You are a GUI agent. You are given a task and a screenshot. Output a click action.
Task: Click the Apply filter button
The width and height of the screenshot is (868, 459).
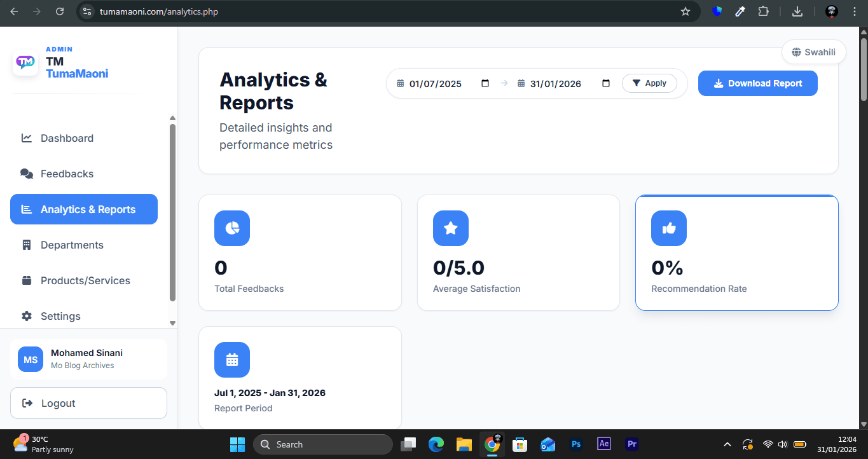pyautogui.click(x=649, y=83)
